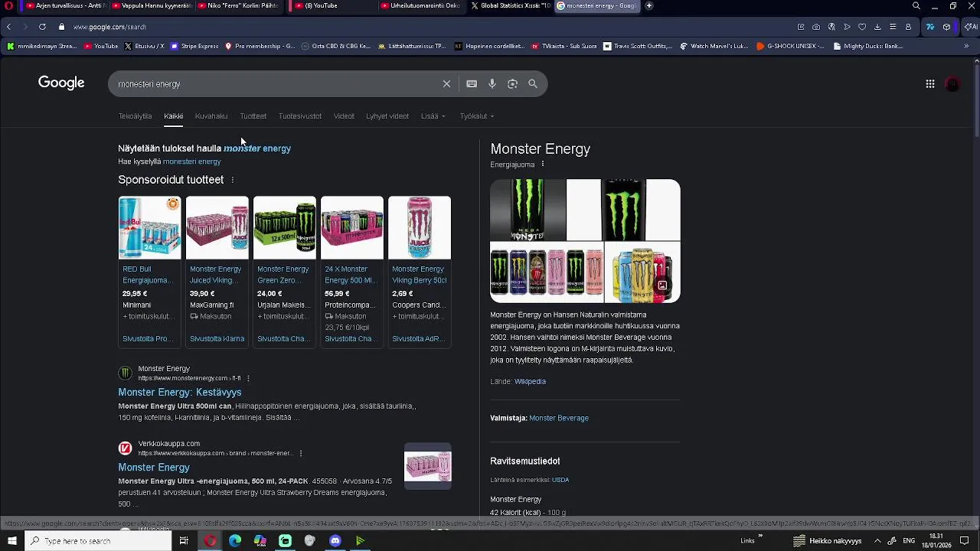The width and height of the screenshot is (980, 551).
Task: Open options for Verkkokauppa.com result
Action: click(x=300, y=453)
